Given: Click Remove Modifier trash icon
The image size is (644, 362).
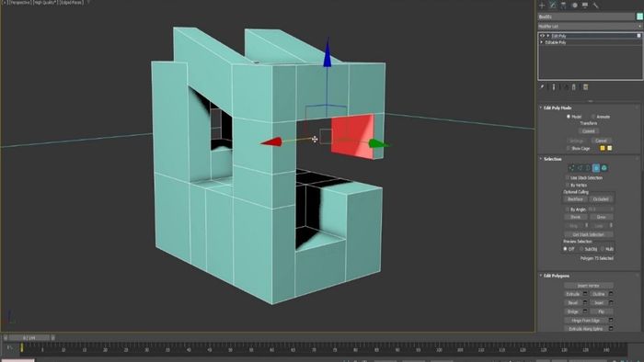Looking at the screenshot, I should click(x=574, y=87).
